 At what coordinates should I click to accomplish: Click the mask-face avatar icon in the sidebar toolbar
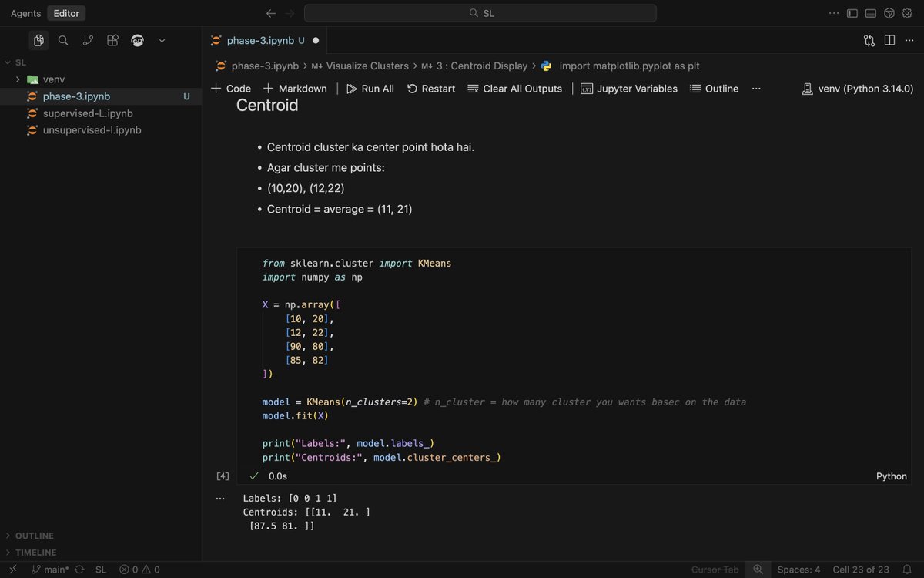click(x=138, y=40)
